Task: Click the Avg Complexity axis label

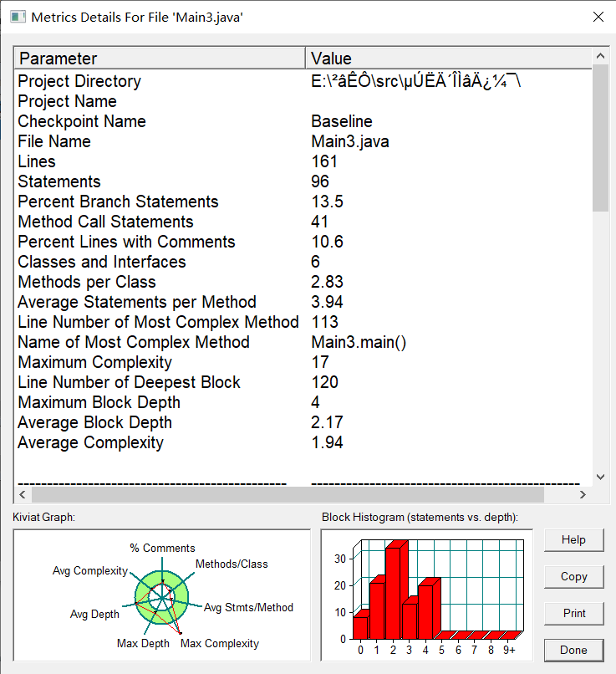Action: [90, 571]
